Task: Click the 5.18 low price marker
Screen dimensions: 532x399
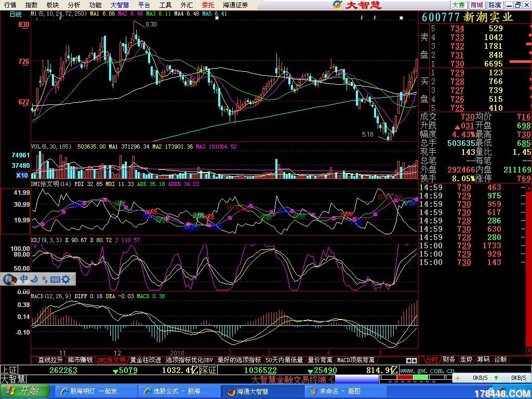Action: click(368, 135)
